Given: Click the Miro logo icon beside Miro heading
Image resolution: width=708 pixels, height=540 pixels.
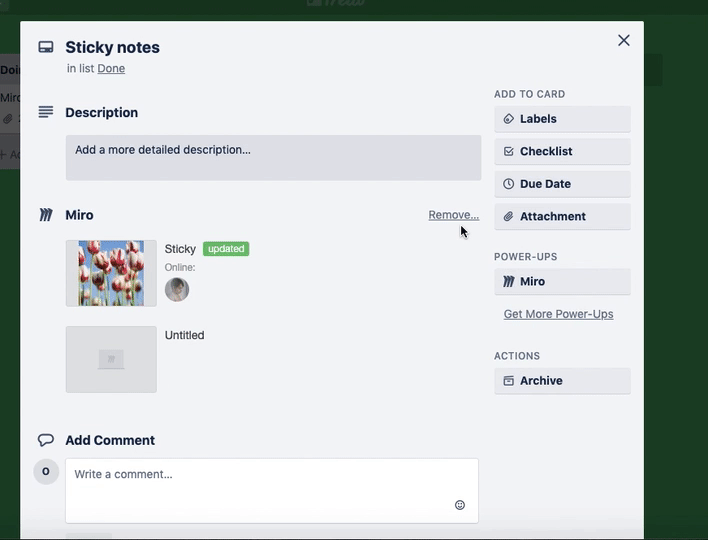Looking at the screenshot, I should tap(46, 215).
